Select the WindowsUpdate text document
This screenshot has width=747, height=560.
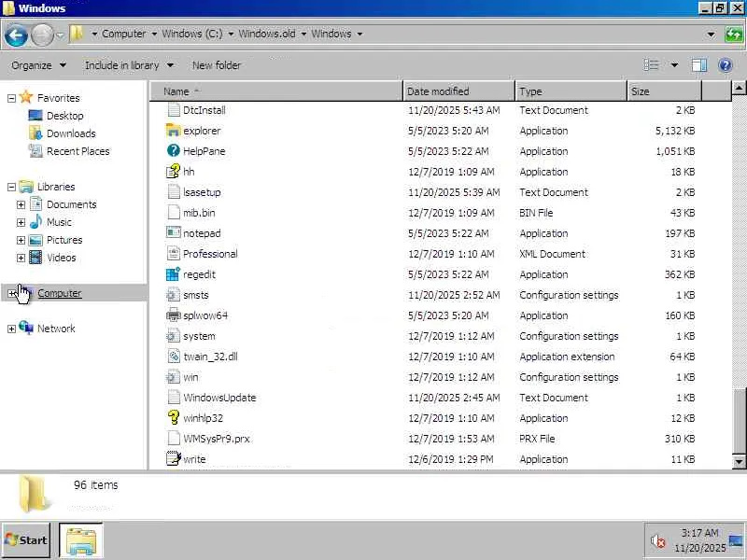point(219,398)
